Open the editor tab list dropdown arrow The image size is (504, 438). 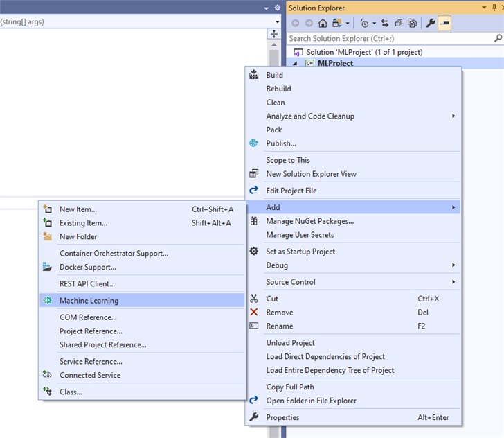pos(266,8)
